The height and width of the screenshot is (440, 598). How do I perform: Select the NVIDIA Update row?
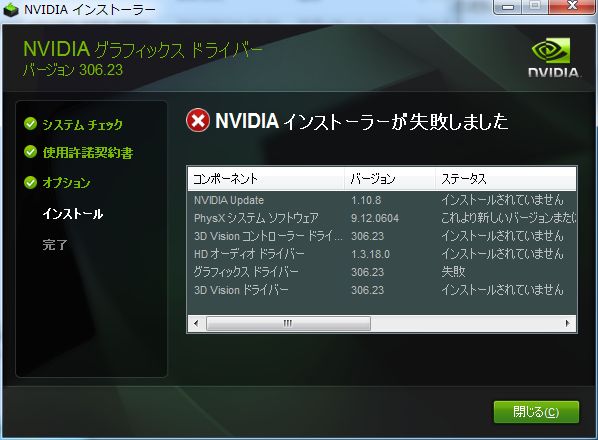tap(382, 200)
